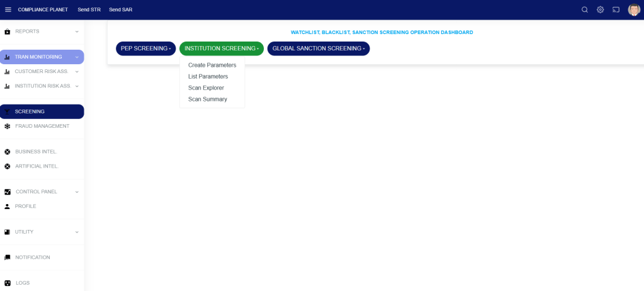This screenshot has height=291, width=644.
Task: Expand the Reports chevron
Action: (77, 31)
